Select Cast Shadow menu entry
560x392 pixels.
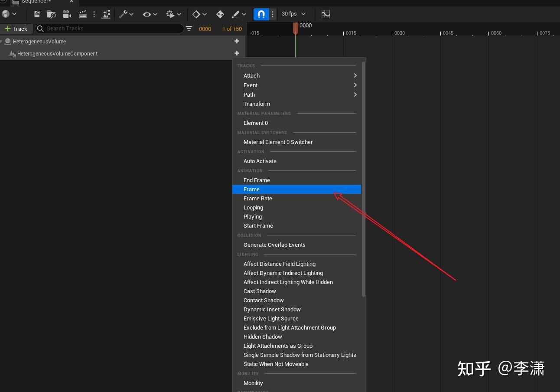pyautogui.click(x=260, y=291)
